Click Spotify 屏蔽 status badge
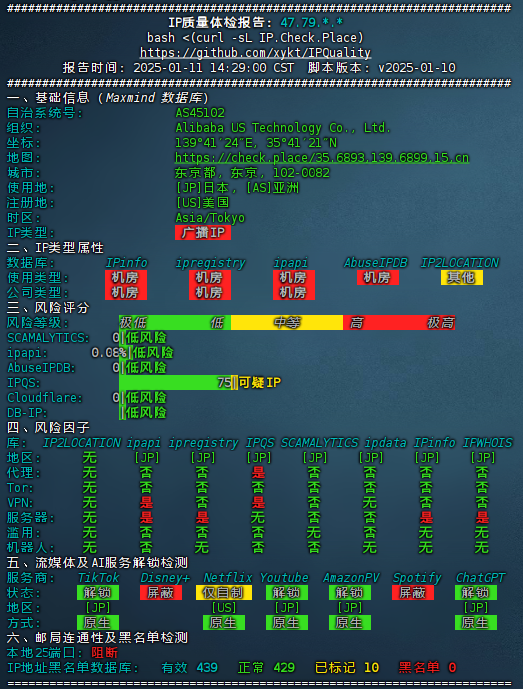The width and height of the screenshot is (523, 689). click(x=413, y=592)
